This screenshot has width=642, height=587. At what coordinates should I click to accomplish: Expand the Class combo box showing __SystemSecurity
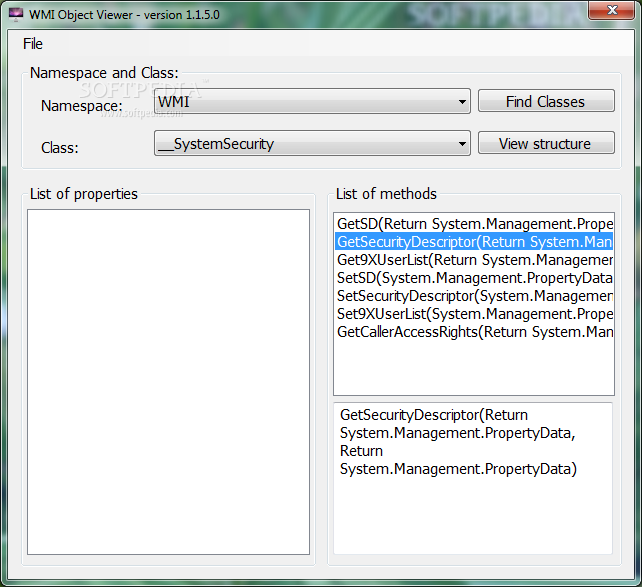312,143
